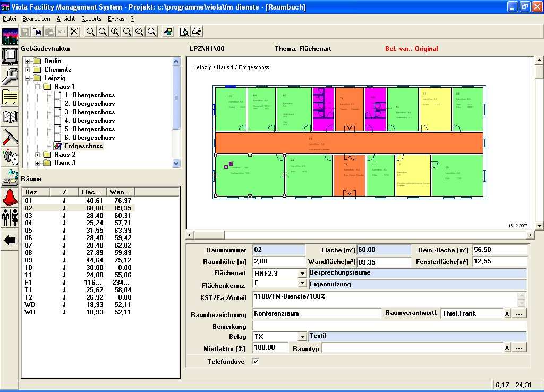Sort rooms by the Bez. column header
Image resolution: width=544 pixels, height=392 pixels.
tap(36, 192)
